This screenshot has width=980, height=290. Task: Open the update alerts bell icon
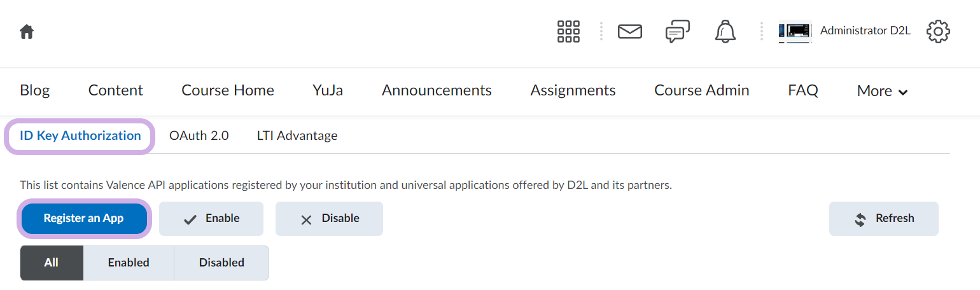[724, 31]
